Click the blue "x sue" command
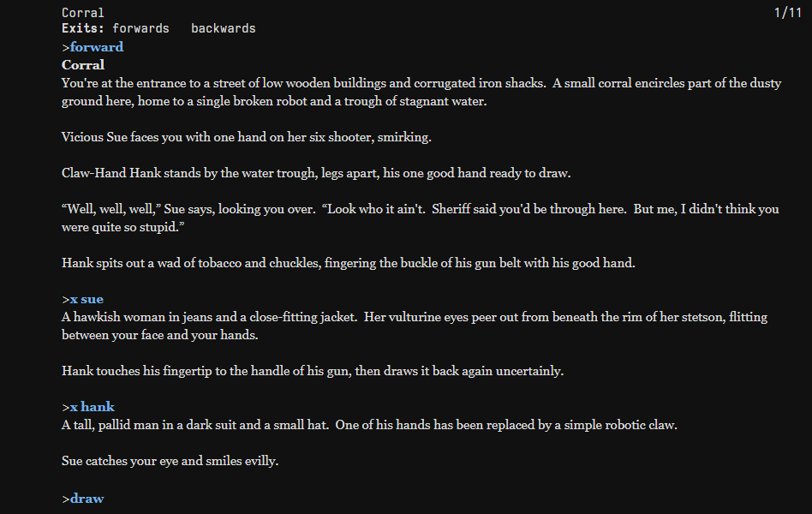This screenshot has width=812, height=514. [86, 299]
